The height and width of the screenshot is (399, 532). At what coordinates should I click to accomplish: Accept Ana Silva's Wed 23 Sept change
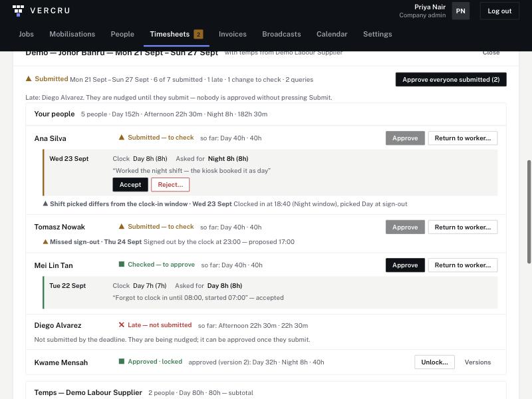point(130,185)
